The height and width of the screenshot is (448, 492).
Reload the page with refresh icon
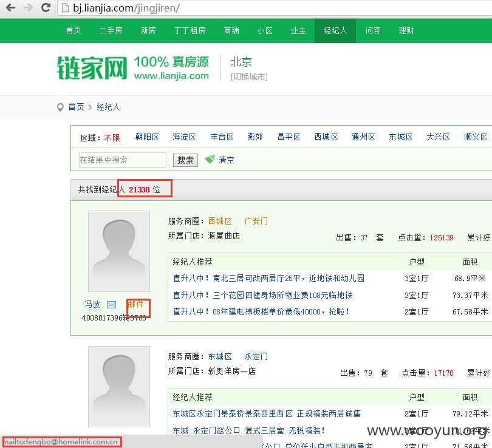46,7
